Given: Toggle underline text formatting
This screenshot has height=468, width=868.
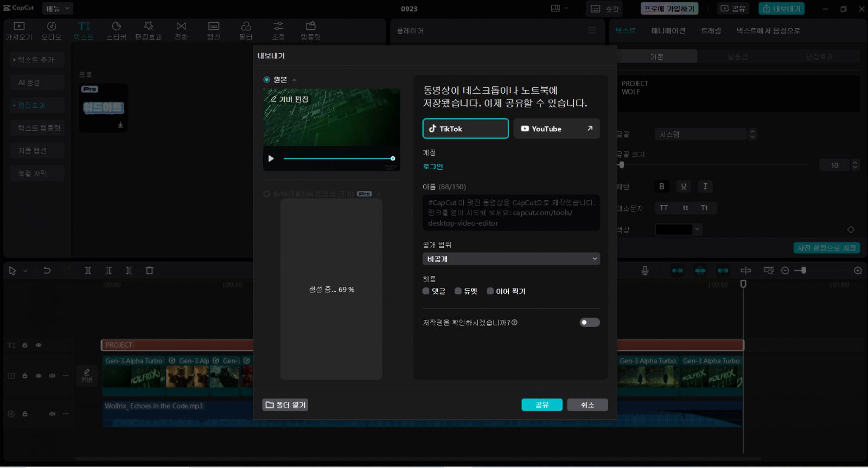Looking at the screenshot, I should pyautogui.click(x=684, y=187).
